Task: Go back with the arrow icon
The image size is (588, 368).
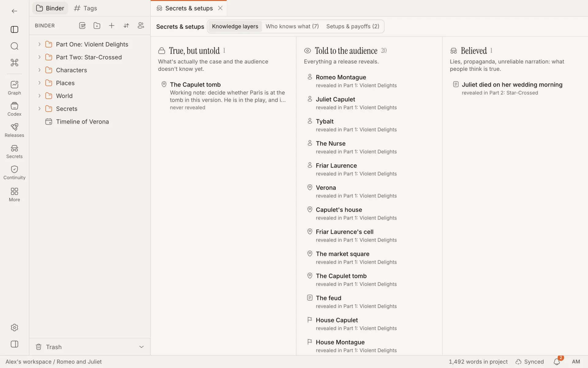Action: [x=14, y=11]
